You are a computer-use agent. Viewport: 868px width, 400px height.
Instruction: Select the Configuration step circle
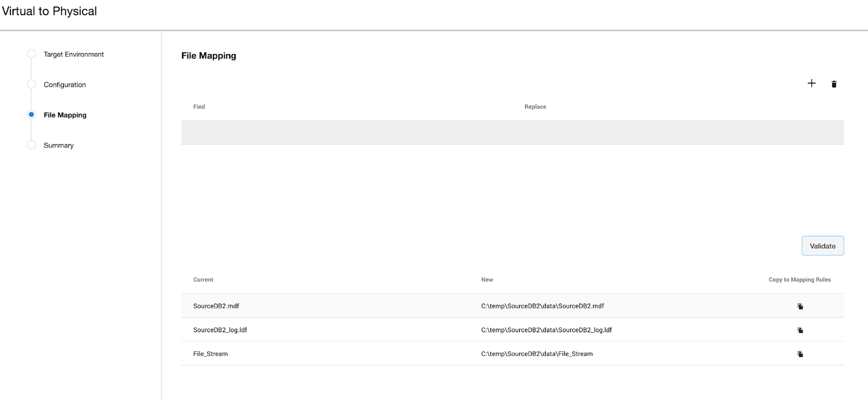(x=31, y=85)
